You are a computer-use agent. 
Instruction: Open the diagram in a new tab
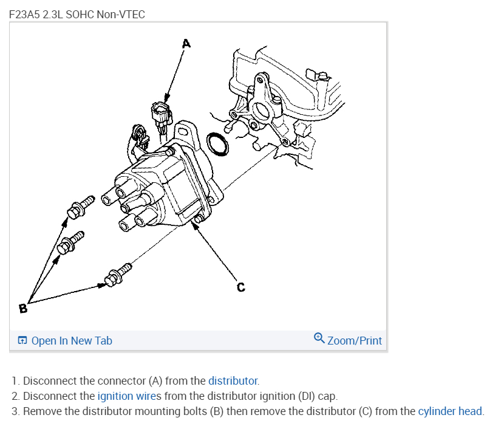72,340
